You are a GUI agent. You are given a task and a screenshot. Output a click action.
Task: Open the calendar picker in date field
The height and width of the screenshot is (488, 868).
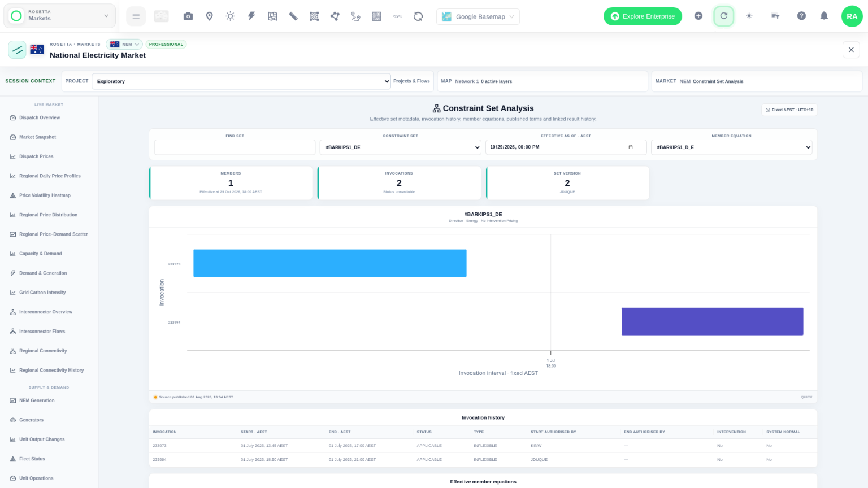pos(631,147)
